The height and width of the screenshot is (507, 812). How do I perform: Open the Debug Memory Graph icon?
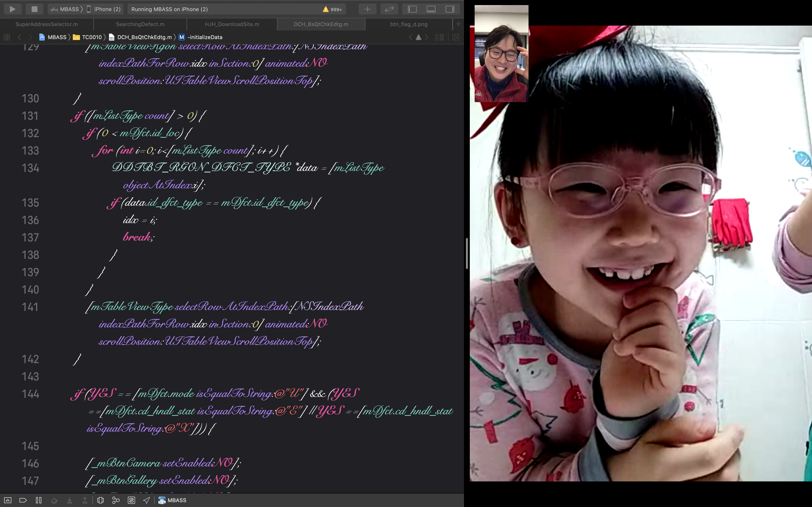click(x=116, y=500)
